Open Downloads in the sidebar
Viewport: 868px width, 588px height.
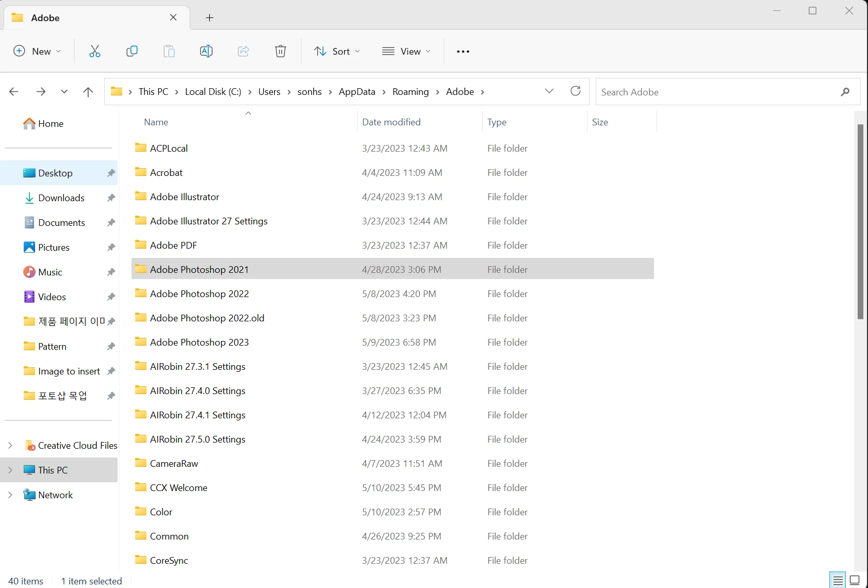tap(61, 198)
